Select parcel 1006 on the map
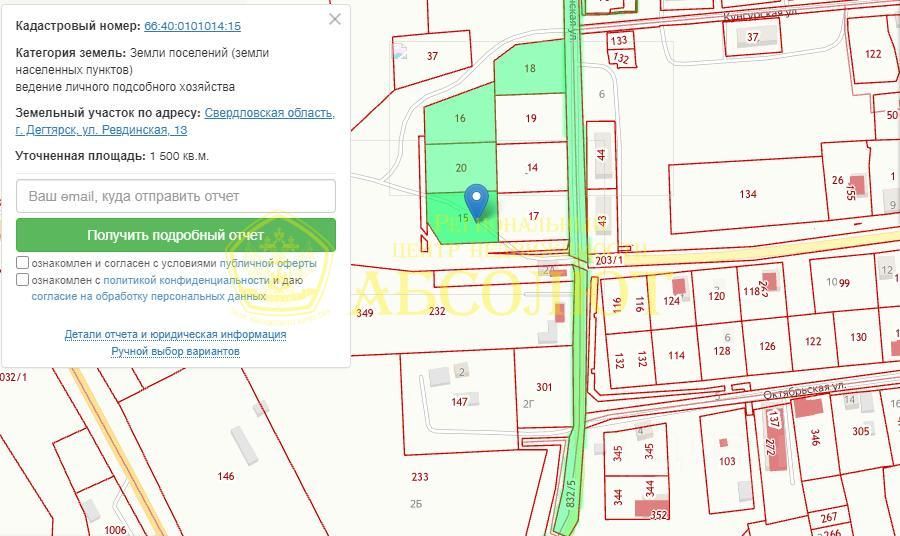The height and width of the screenshot is (536, 900). pos(115,530)
